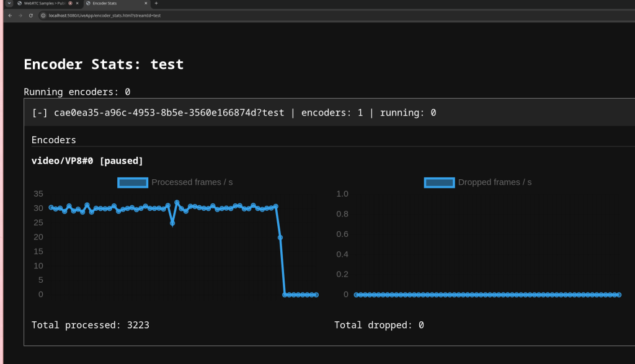The image size is (635, 364).
Task: Click the recording indicator on WebRTC tab
Action: tap(71, 3)
